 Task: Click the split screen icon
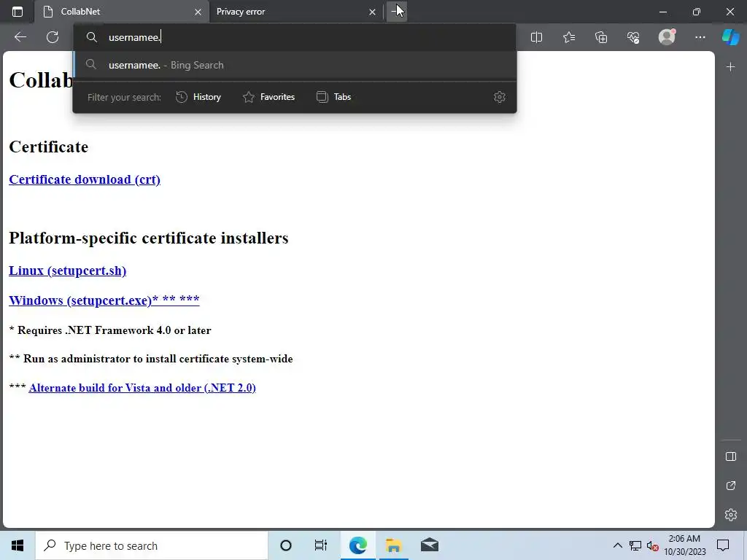(x=536, y=37)
